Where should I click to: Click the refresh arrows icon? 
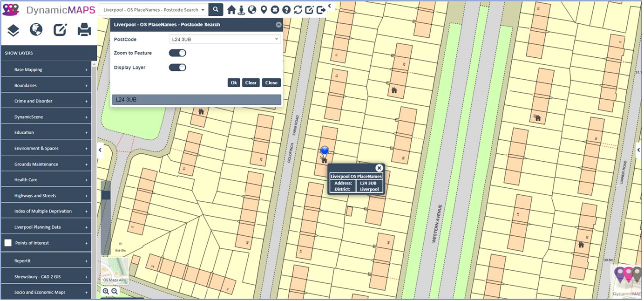click(298, 10)
